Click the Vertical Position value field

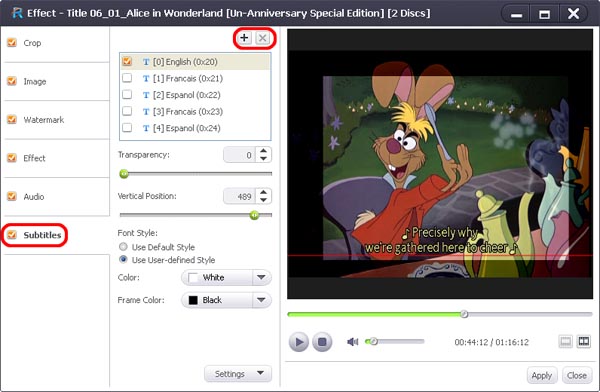click(x=241, y=196)
